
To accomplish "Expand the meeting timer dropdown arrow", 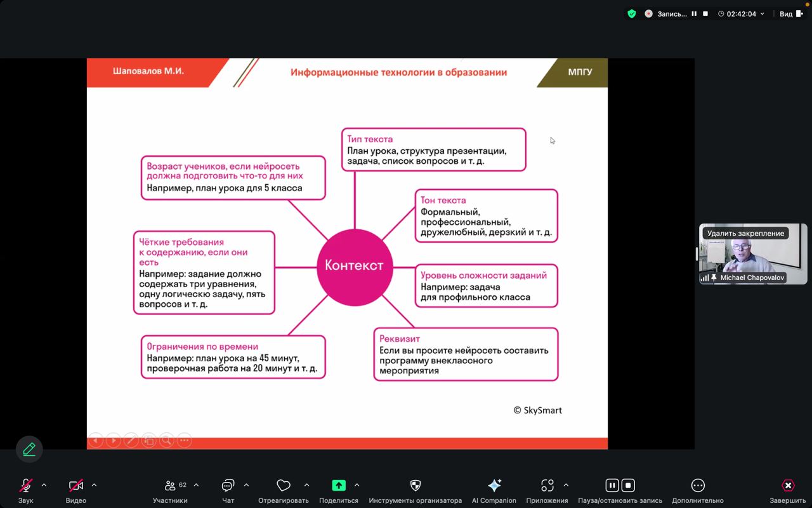I will tap(763, 14).
